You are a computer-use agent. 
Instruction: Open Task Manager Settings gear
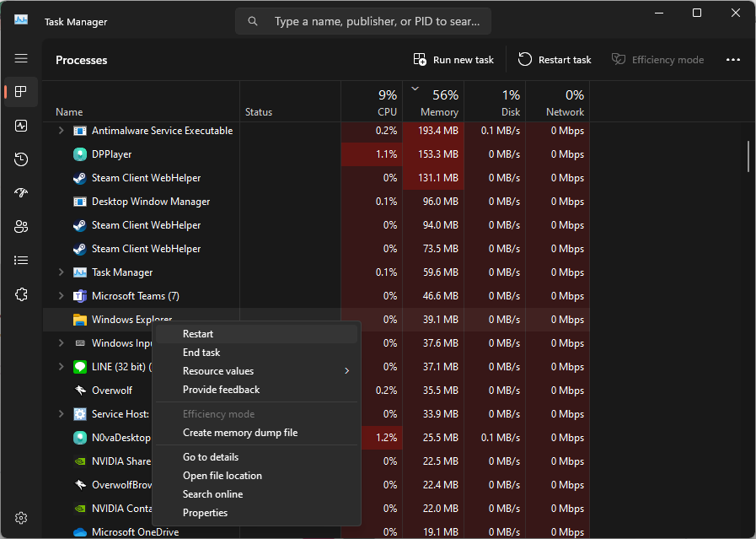pyautogui.click(x=21, y=518)
